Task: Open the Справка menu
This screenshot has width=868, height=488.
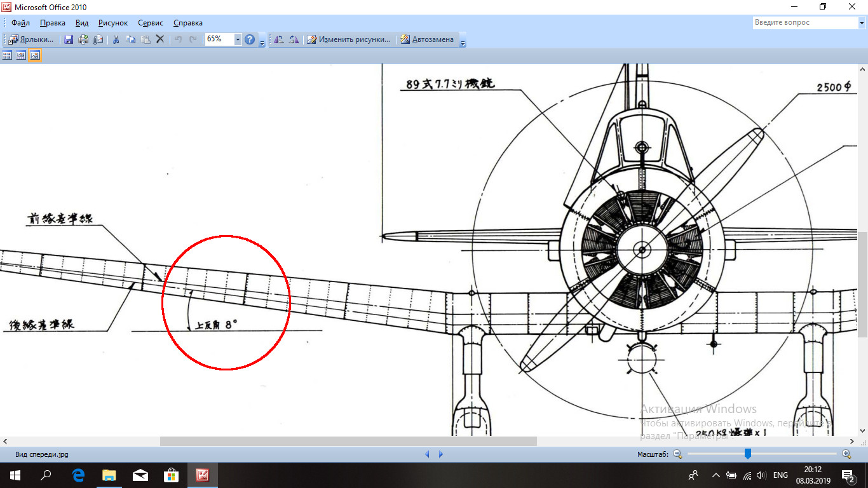Action: coord(188,23)
